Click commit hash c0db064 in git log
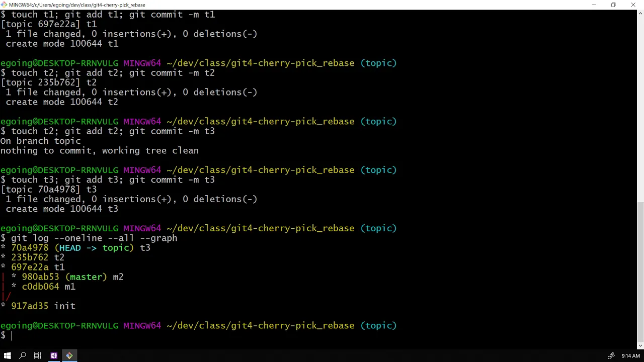Viewport: 644px width, 362px height. (40, 287)
